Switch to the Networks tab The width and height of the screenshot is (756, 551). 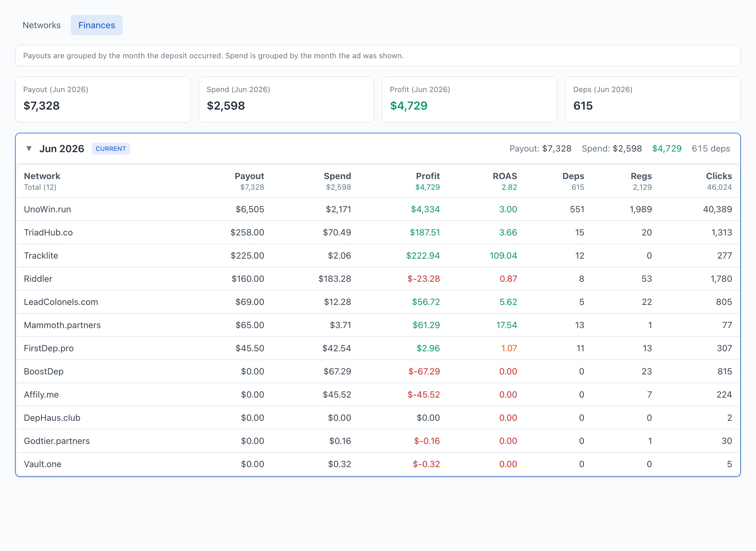[42, 25]
